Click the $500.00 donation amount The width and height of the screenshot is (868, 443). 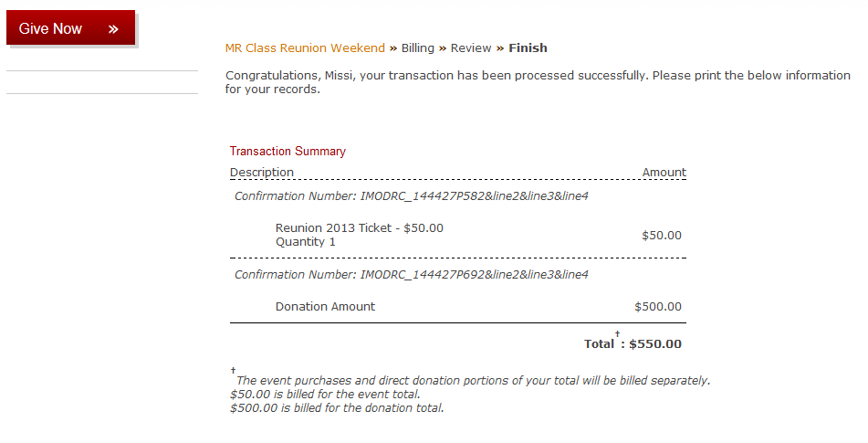pyautogui.click(x=658, y=307)
